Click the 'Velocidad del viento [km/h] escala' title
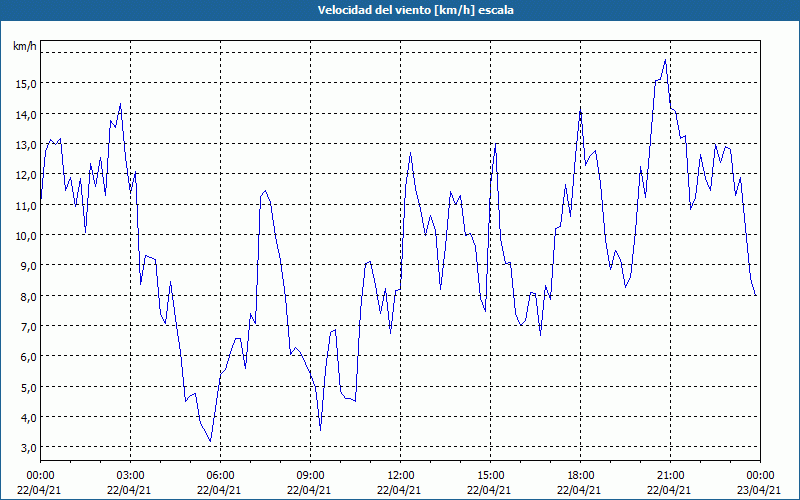Viewport: 800px width, 500px height. [415, 10]
